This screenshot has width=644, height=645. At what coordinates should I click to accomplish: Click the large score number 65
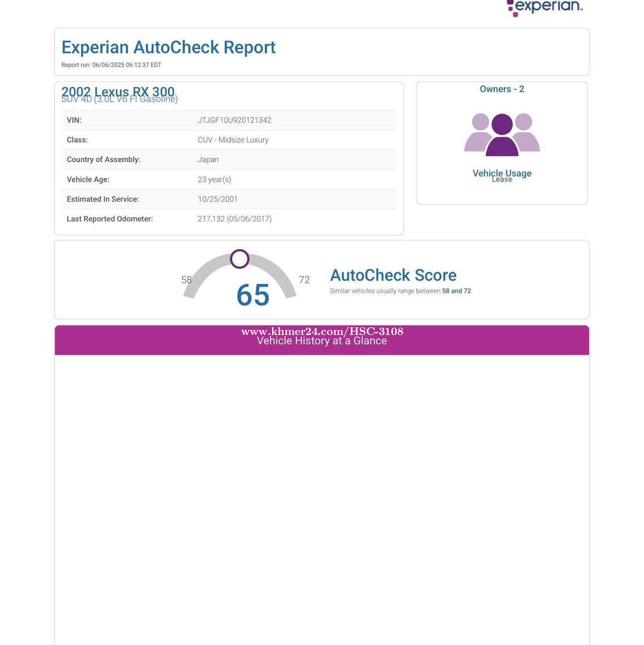pos(253,295)
